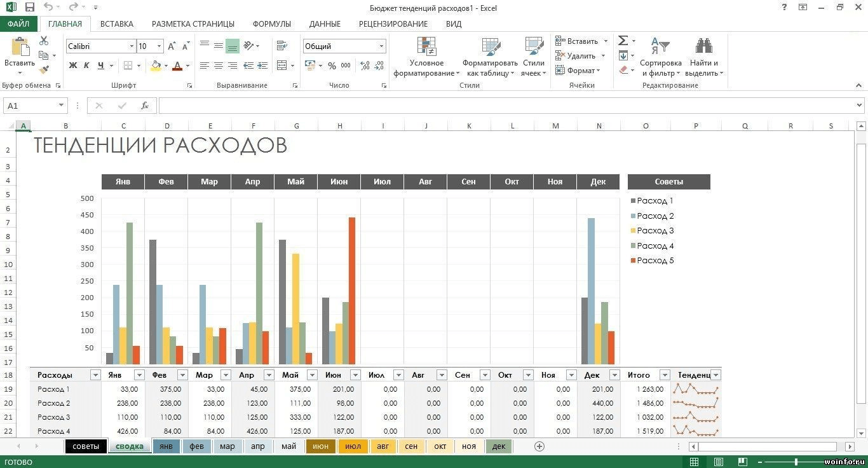Click the Format Painter brush icon
This screenshot has width=868, height=468.
click(44, 69)
